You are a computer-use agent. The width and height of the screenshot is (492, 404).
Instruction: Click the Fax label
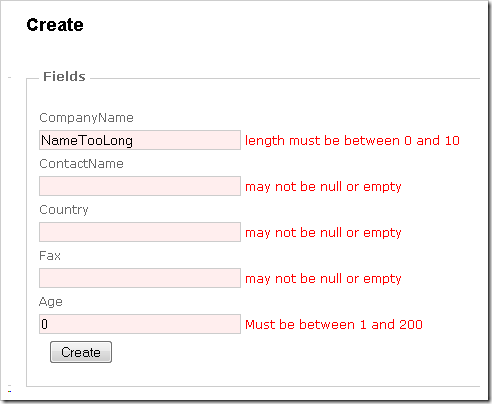pos(50,256)
